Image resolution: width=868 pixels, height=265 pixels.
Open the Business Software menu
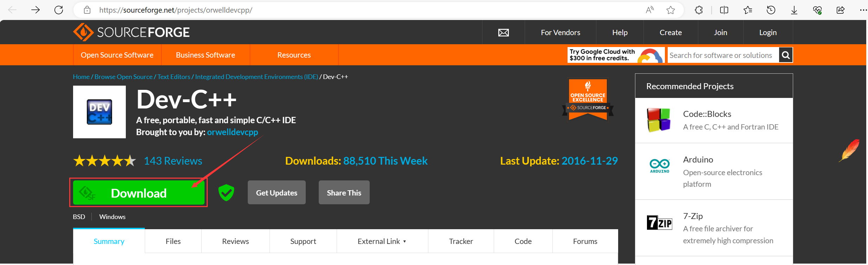click(206, 55)
